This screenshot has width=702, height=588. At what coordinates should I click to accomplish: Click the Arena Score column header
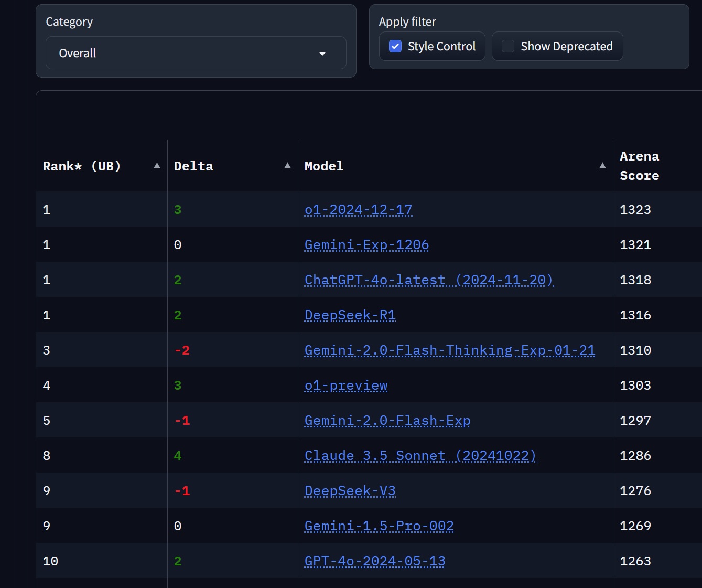pos(639,166)
